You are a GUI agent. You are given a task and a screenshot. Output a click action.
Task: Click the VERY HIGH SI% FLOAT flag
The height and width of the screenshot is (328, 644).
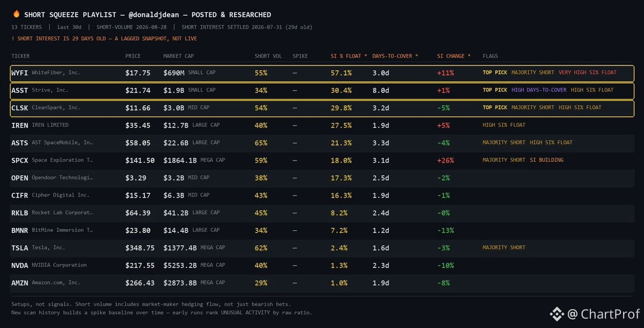[x=588, y=72]
